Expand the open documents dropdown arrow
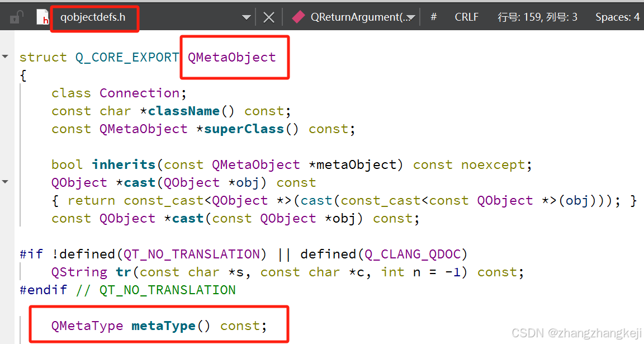This screenshot has height=344, width=644. 246,17
